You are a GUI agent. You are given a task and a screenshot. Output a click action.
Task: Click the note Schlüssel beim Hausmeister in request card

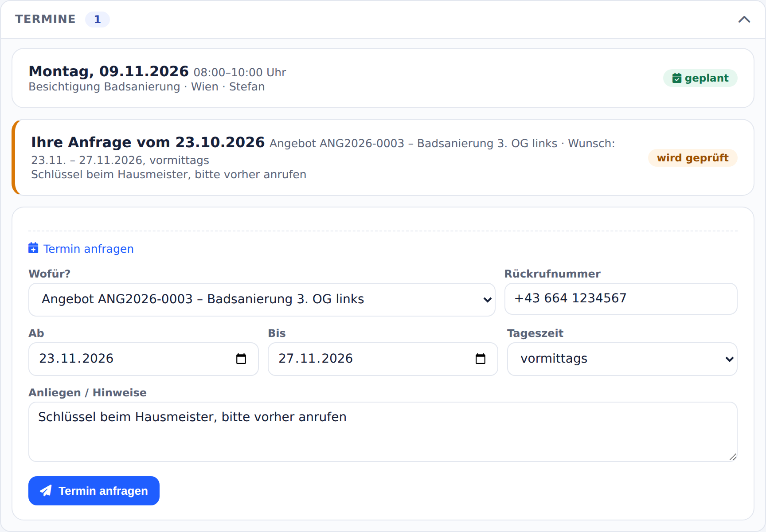(x=168, y=175)
